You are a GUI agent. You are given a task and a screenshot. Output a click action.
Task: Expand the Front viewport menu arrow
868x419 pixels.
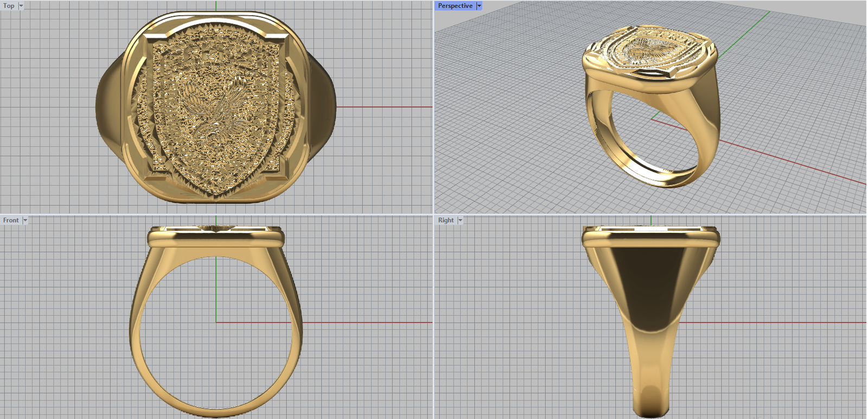click(x=25, y=220)
